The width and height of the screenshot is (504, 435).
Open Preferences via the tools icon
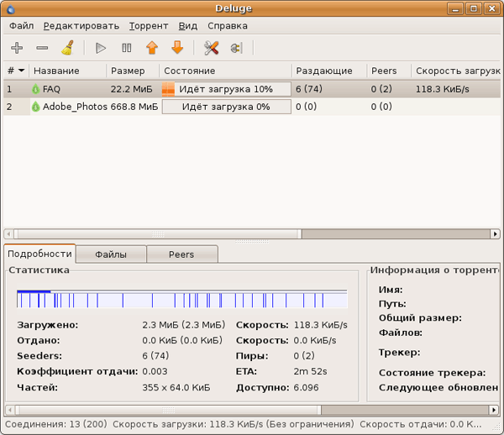(x=211, y=48)
